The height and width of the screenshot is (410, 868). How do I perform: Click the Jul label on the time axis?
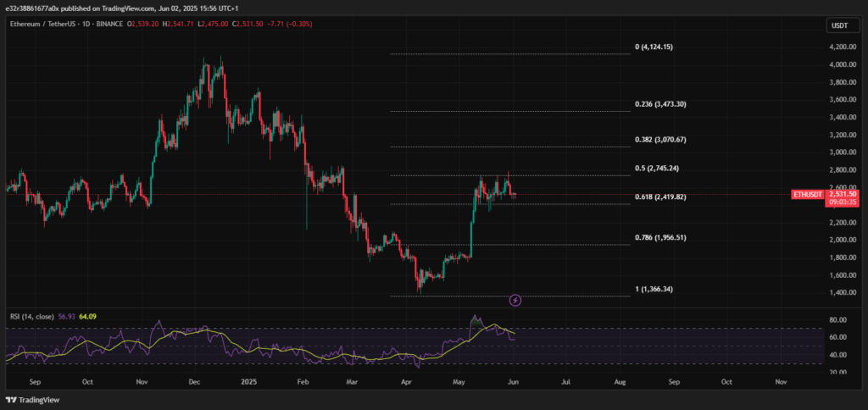click(565, 382)
